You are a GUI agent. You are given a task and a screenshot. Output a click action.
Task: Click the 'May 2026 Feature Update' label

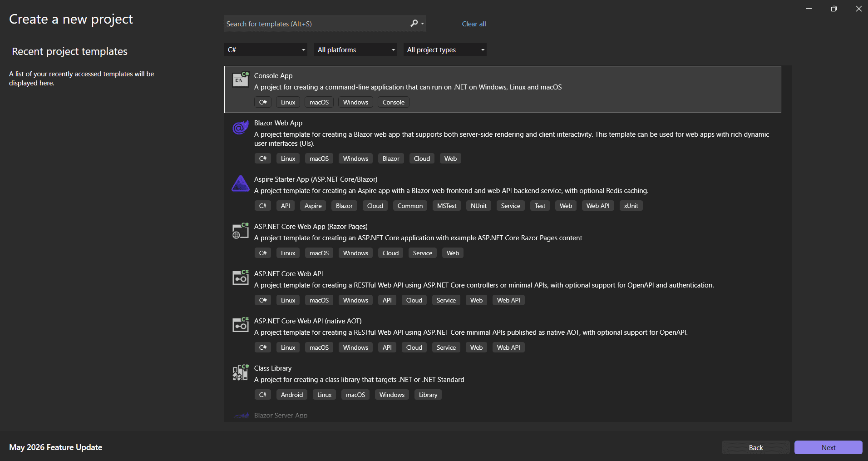click(x=55, y=447)
